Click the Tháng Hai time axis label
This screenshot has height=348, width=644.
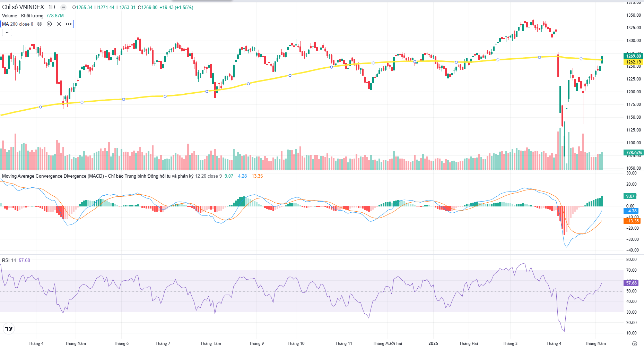[469, 343]
